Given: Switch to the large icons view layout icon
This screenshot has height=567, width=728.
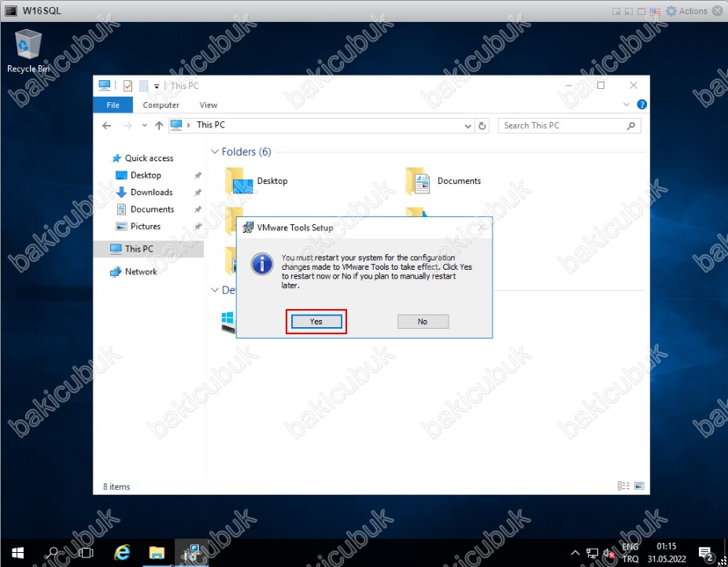Looking at the screenshot, I should (639, 486).
